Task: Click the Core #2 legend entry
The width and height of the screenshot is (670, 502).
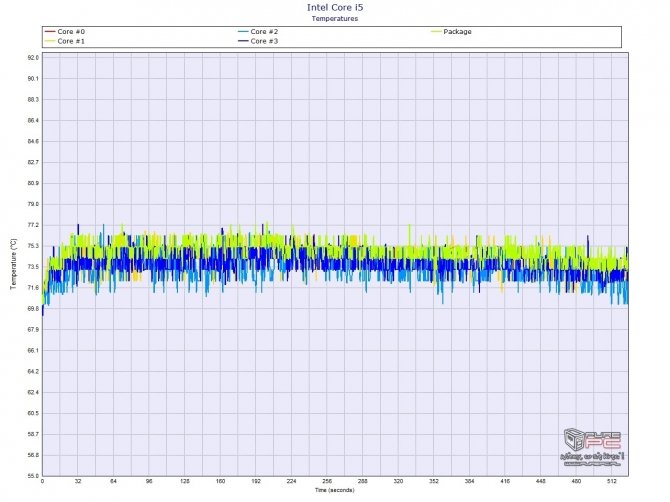Action: click(258, 32)
